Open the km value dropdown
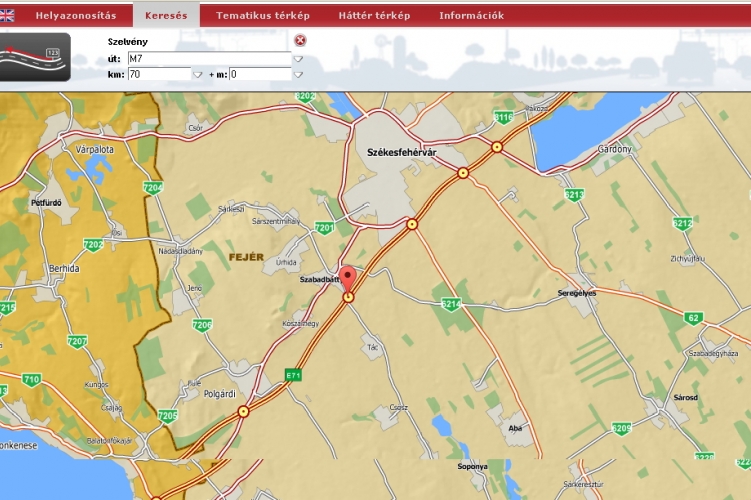This screenshot has width=751, height=500. 197,74
